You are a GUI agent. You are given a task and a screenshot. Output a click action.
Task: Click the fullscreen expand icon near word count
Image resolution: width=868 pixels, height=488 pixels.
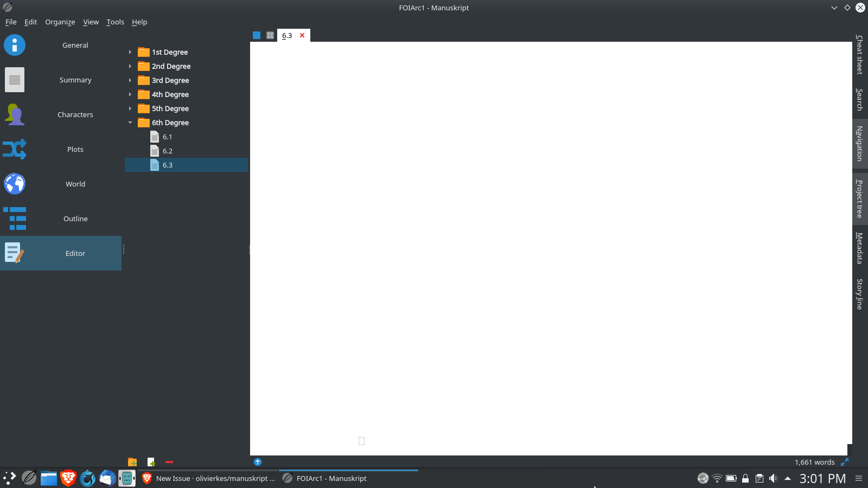pyautogui.click(x=845, y=462)
